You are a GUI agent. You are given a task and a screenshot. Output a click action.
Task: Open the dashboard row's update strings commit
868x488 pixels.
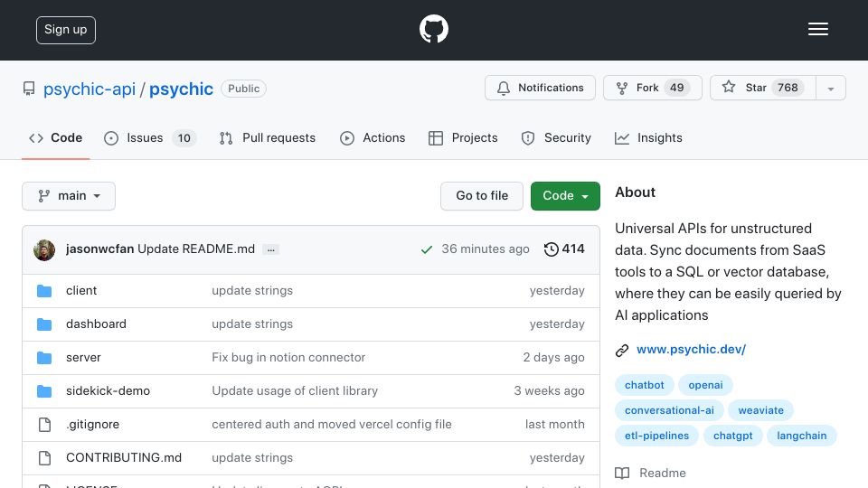pos(252,324)
